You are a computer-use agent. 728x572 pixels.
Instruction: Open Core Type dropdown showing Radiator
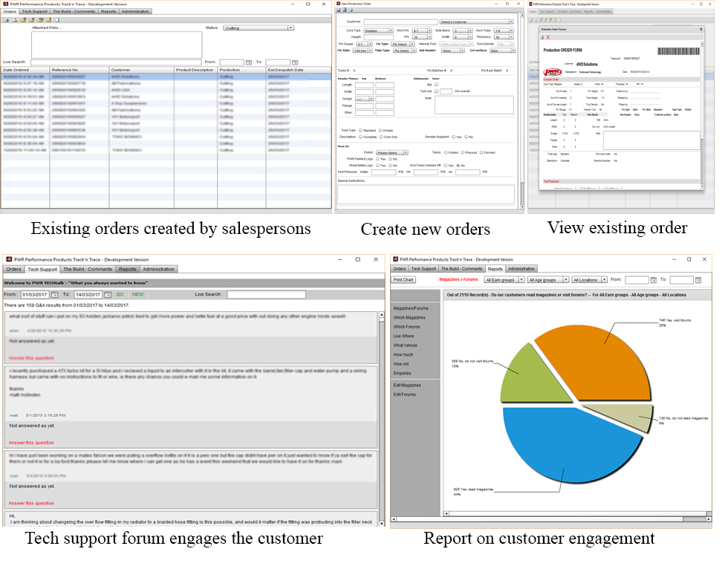(x=378, y=30)
